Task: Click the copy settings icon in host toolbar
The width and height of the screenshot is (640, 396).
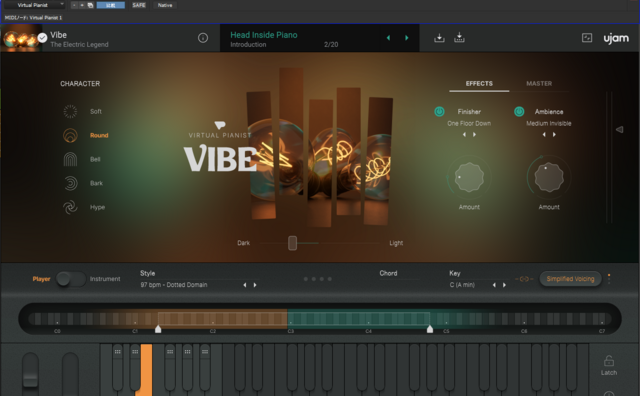Action: pos(90,5)
